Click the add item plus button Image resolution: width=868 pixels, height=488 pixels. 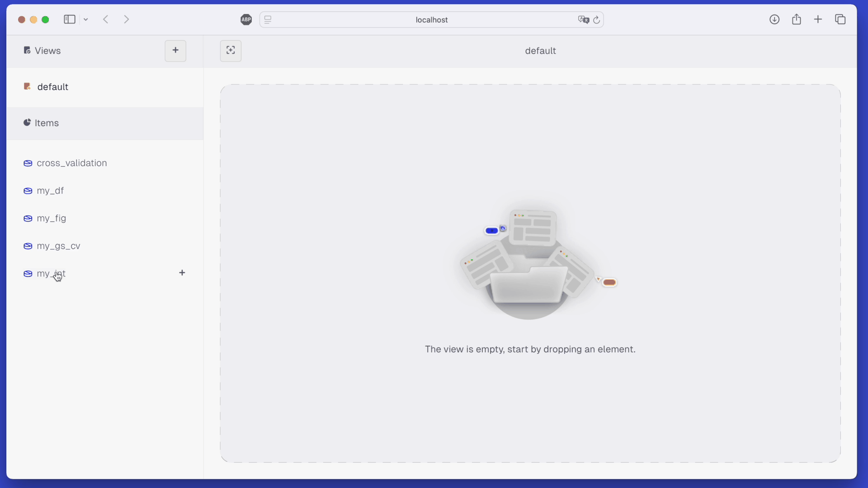pyautogui.click(x=183, y=273)
